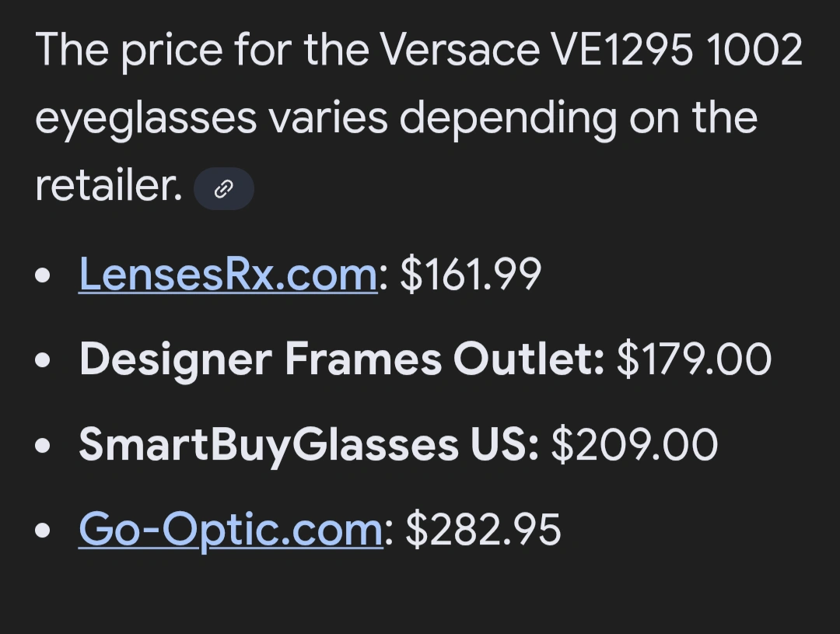
Task: Click the color code 1002
Action: point(755,51)
